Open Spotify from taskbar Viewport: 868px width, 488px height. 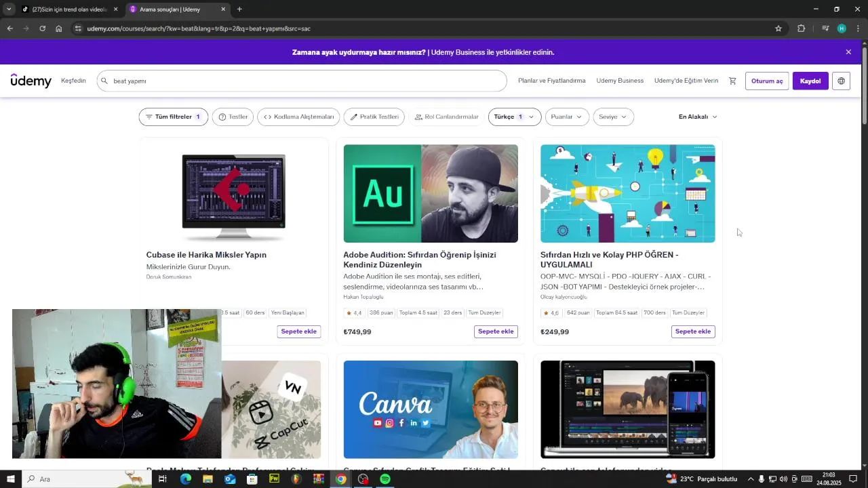(x=385, y=479)
